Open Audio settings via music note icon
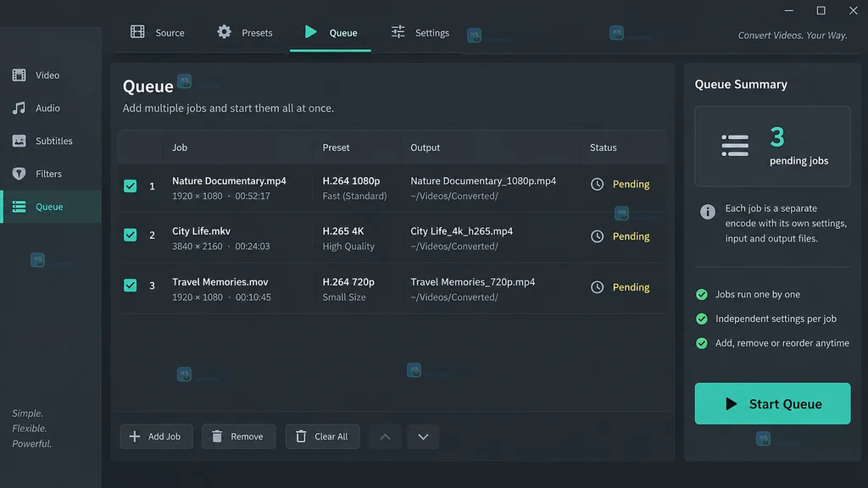 tap(19, 108)
